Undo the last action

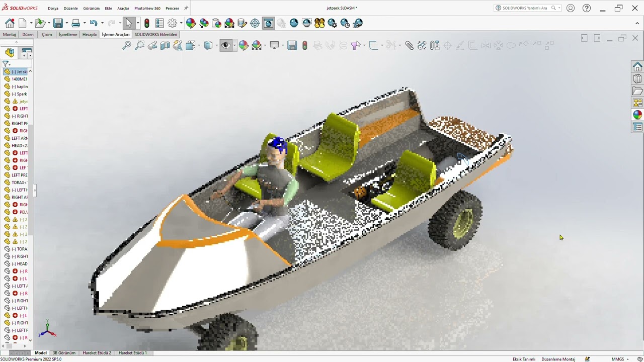pos(94,23)
